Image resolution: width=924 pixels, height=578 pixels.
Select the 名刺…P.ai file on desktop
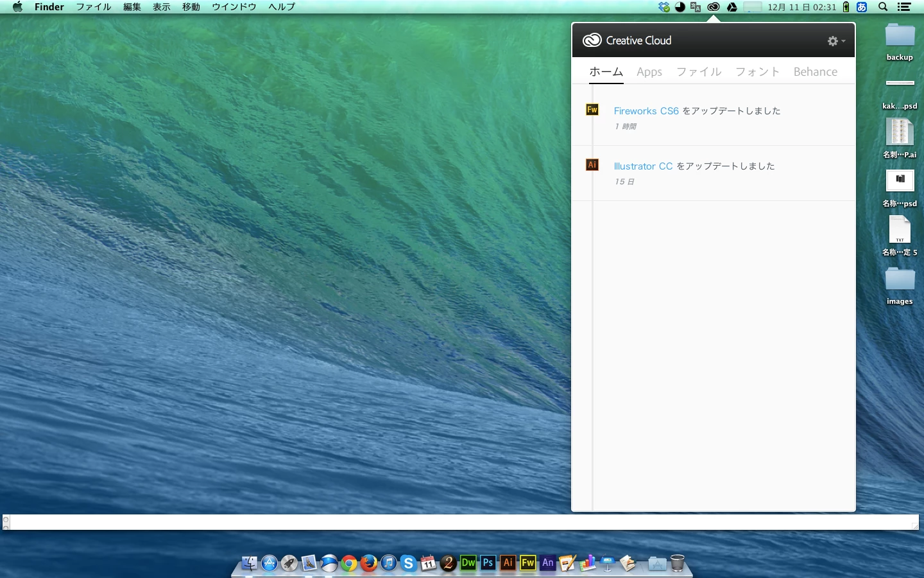(x=900, y=137)
